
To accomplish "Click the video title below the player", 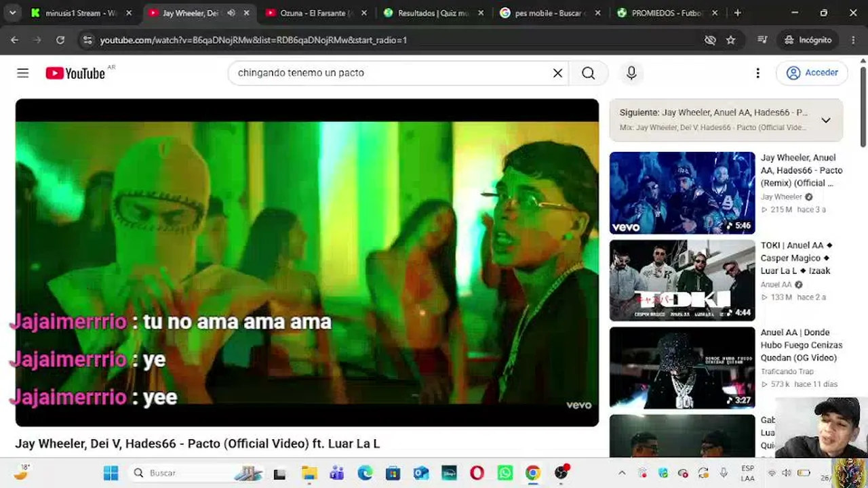I will [197, 443].
